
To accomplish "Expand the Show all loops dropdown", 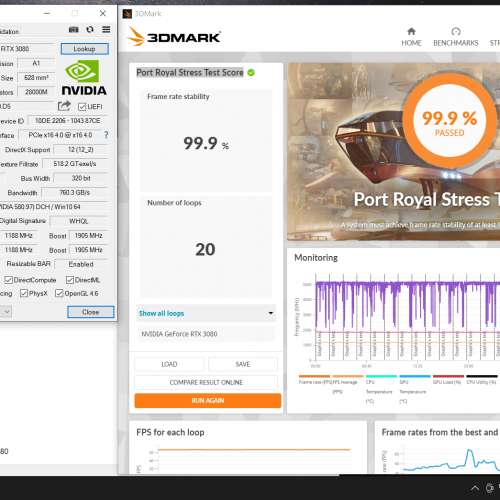I will [206, 313].
